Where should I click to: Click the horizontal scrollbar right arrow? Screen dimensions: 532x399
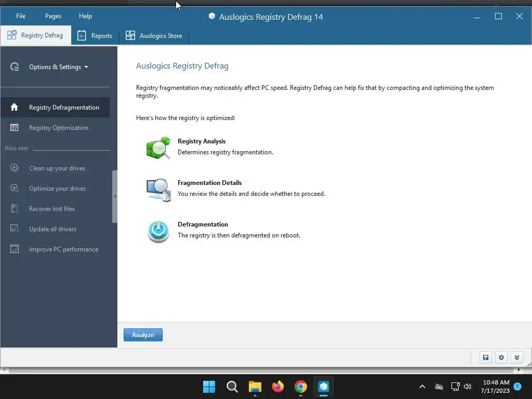[519, 370]
